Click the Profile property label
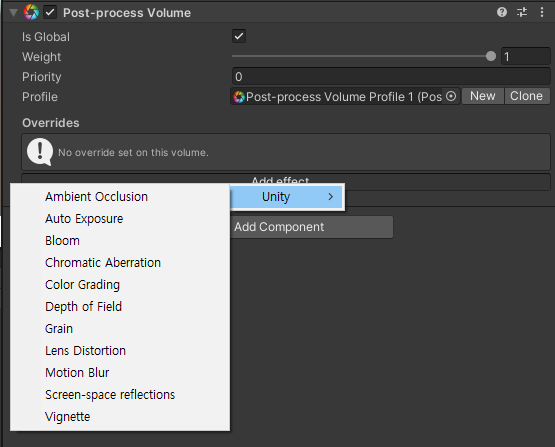This screenshot has height=447, width=555. coord(40,97)
